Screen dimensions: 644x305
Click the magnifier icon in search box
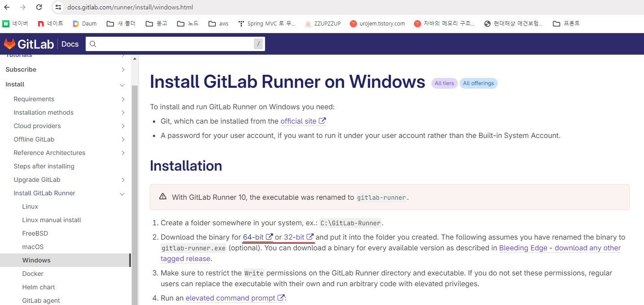tap(93, 44)
